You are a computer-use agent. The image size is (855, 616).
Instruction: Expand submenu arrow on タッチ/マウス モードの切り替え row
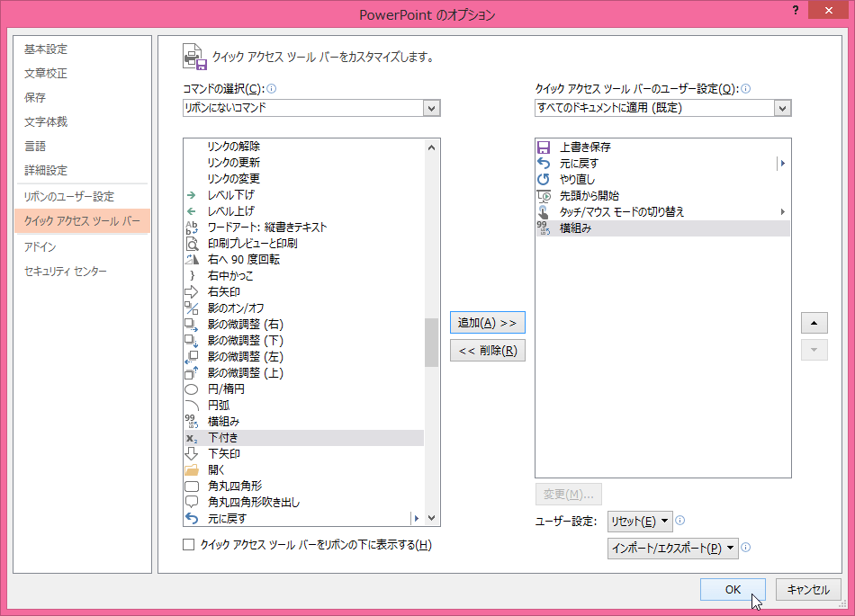pyautogui.click(x=782, y=212)
